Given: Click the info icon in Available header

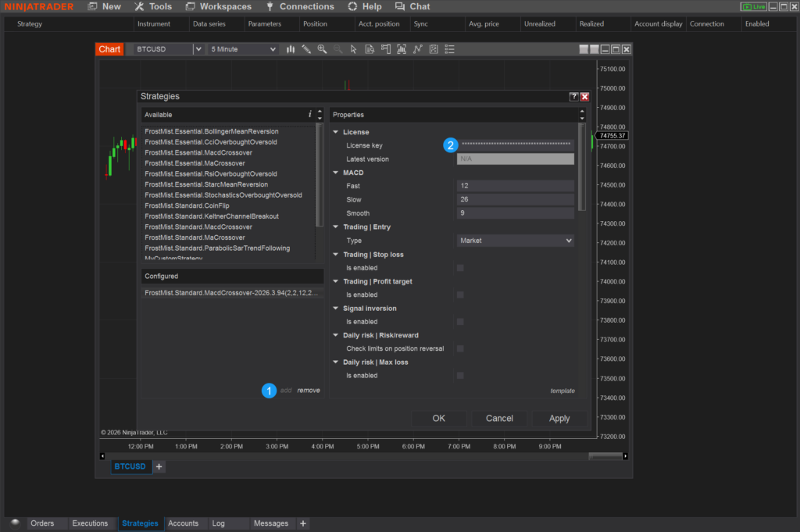Looking at the screenshot, I should [309, 115].
